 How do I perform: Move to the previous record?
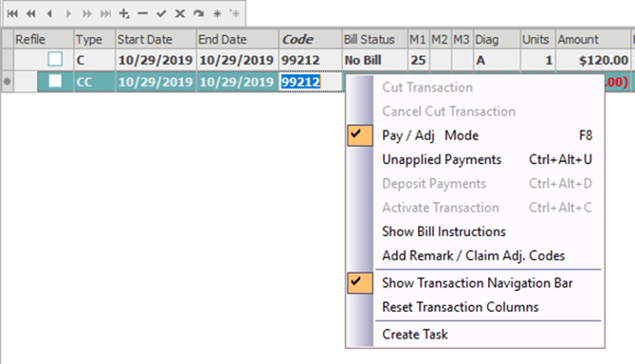point(49,14)
